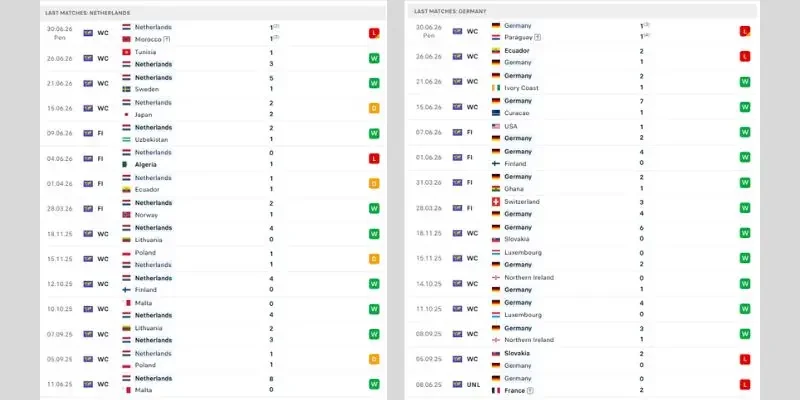
Task: Click the green W badge for Tunisia vs Netherlands
Action: (x=374, y=58)
